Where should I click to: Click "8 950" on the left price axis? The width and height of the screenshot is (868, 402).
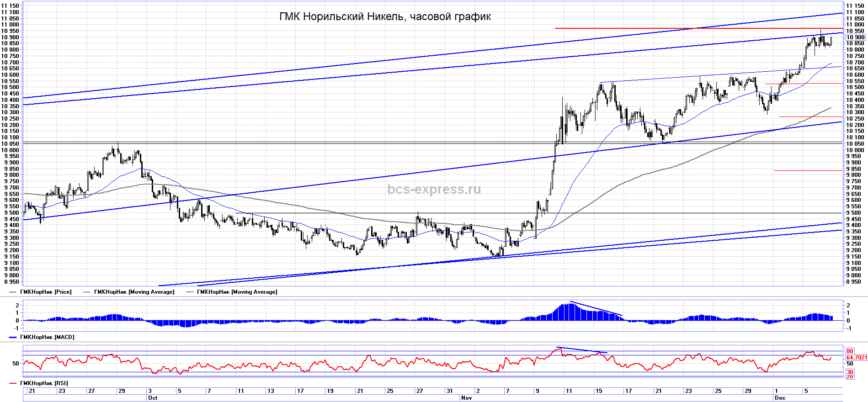[x=12, y=282]
